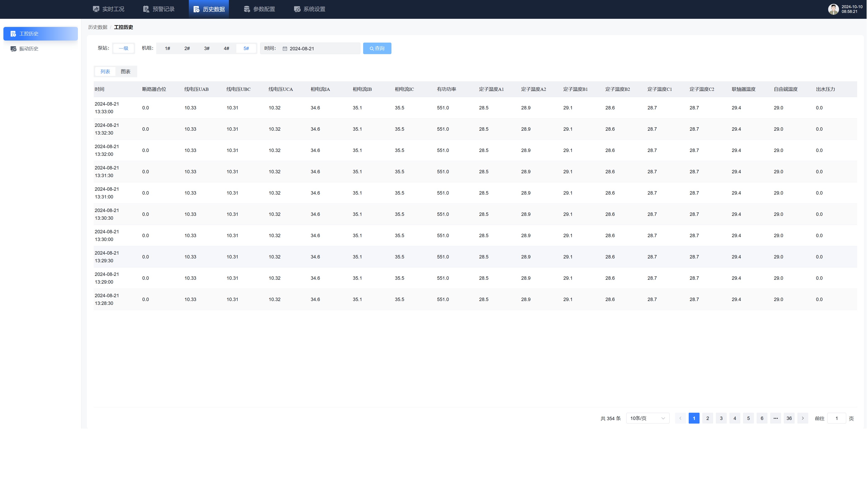The image size is (868, 487).
Task: Select unit 1# radio option
Action: (168, 48)
